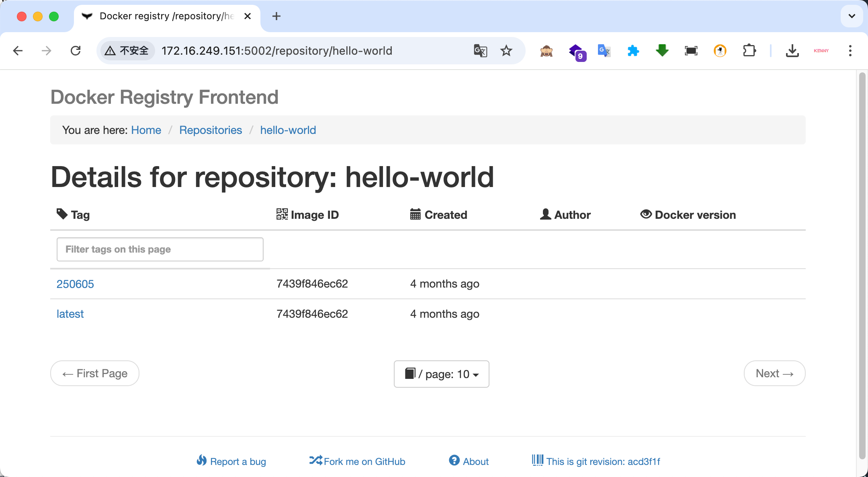Click the Details for repository heading
The image size is (868, 477).
pyautogui.click(x=272, y=177)
